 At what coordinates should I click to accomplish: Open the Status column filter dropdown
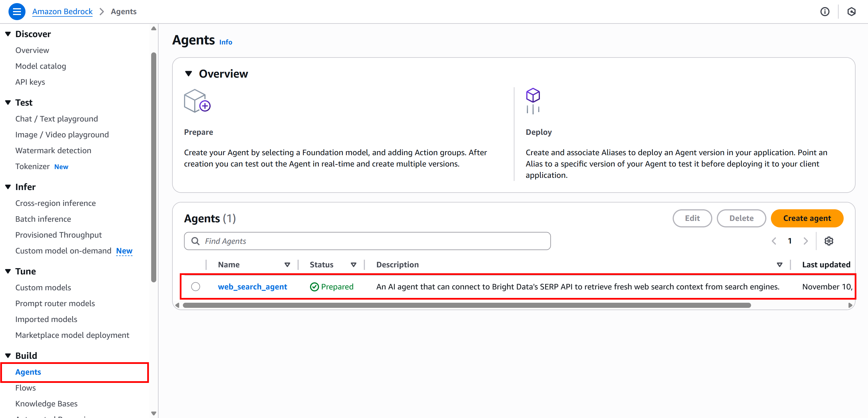(x=354, y=265)
